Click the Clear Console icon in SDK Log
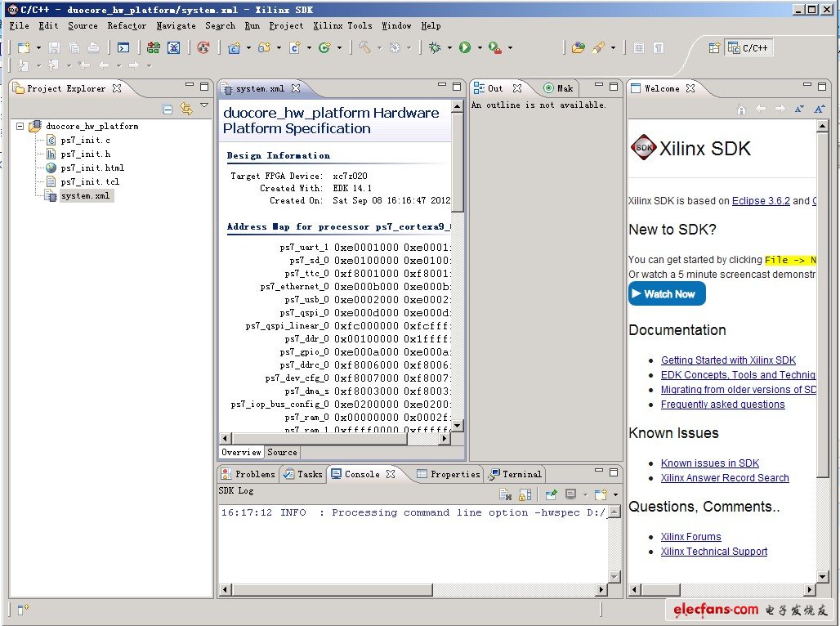 [x=506, y=494]
